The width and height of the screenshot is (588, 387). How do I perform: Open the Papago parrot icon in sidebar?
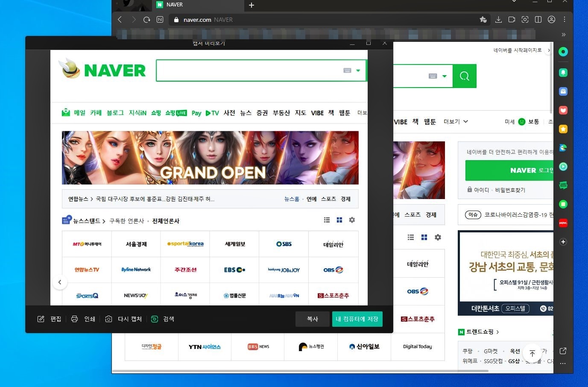[x=563, y=148]
